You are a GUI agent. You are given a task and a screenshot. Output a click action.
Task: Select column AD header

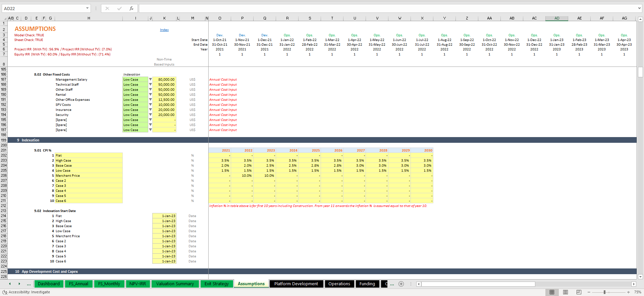[557, 18]
